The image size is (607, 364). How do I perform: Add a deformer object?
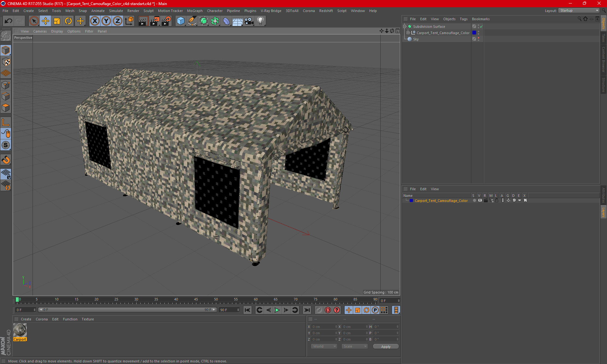click(226, 21)
